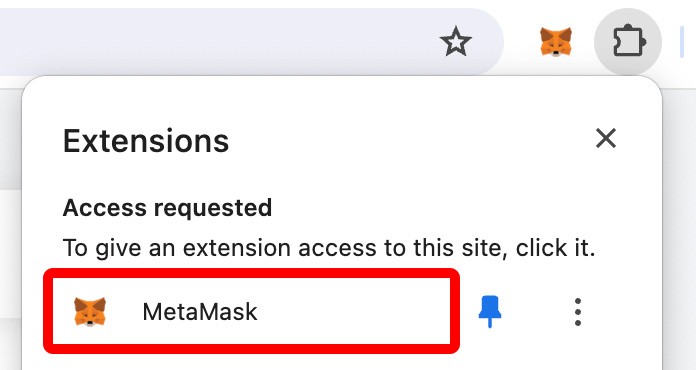Open MetaMask's three-dot more actions menu
The height and width of the screenshot is (370, 696).
point(577,312)
